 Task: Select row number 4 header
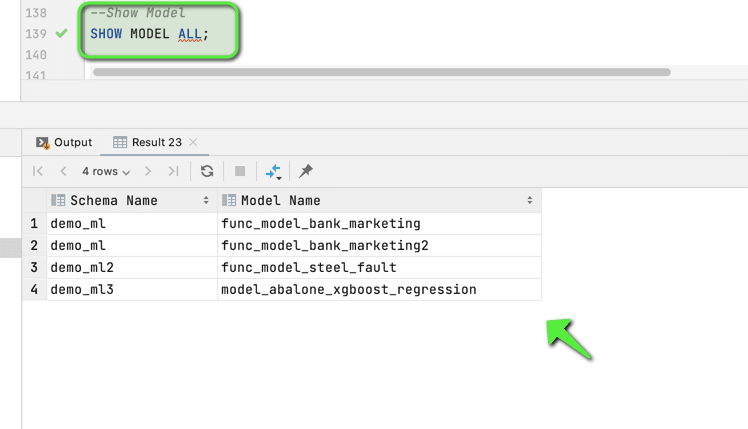pos(34,289)
